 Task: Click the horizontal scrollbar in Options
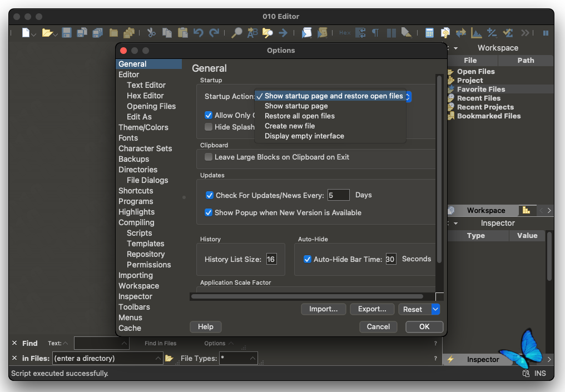[x=307, y=296]
